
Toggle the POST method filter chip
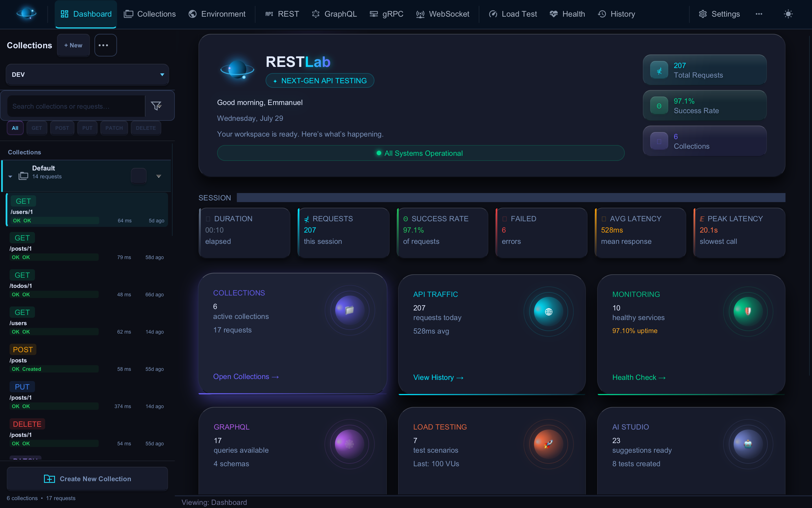click(x=62, y=128)
